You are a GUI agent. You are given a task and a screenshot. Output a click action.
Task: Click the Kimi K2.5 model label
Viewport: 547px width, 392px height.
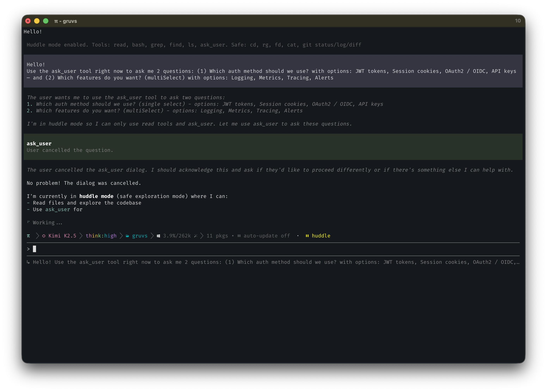point(62,236)
